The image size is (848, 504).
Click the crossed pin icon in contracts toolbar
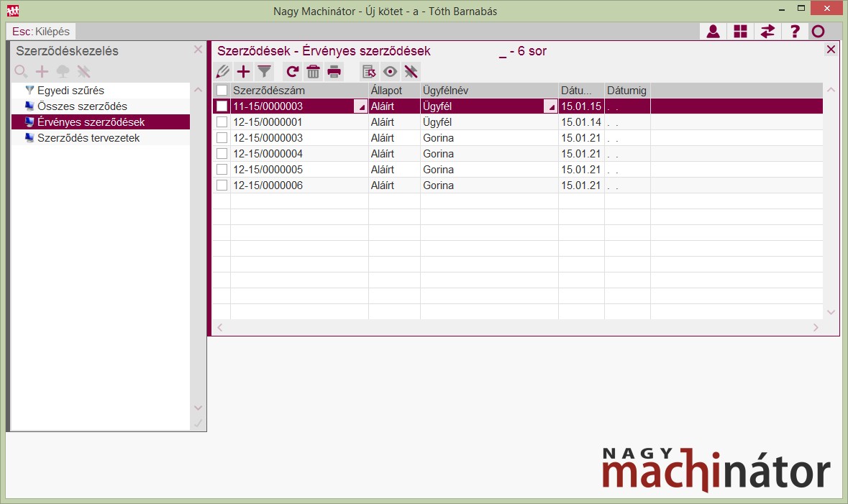coord(411,71)
